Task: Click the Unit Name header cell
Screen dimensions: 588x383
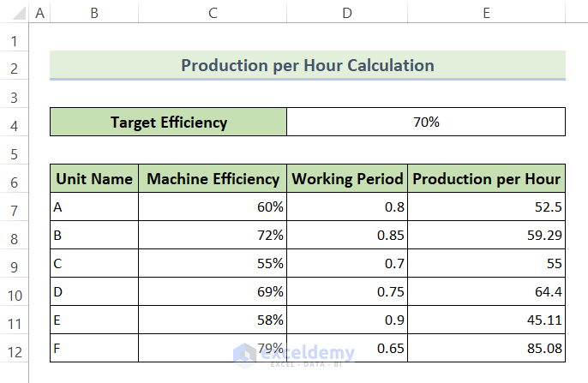Action: 94,179
